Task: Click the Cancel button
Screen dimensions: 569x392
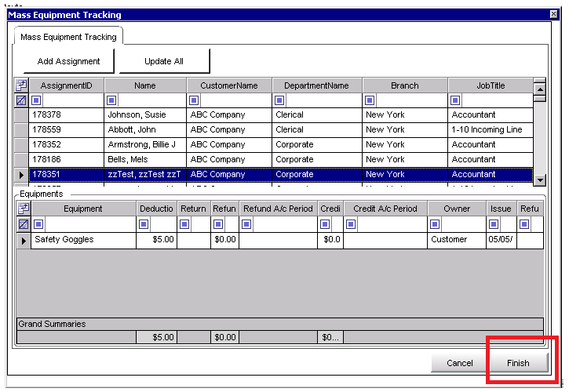Action: coord(459,363)
